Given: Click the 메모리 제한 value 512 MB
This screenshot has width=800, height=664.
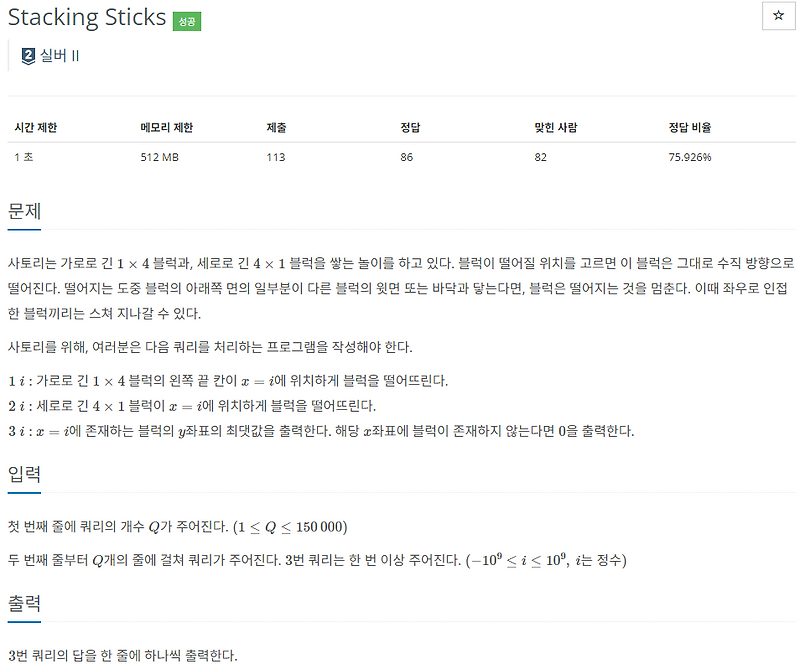Looking at the screenshot, I should [157, 157].
